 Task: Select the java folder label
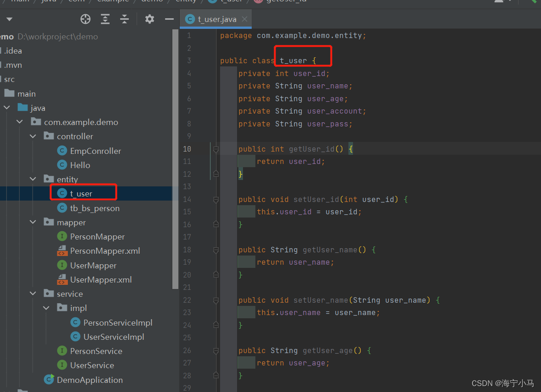[x=38, y=108]
